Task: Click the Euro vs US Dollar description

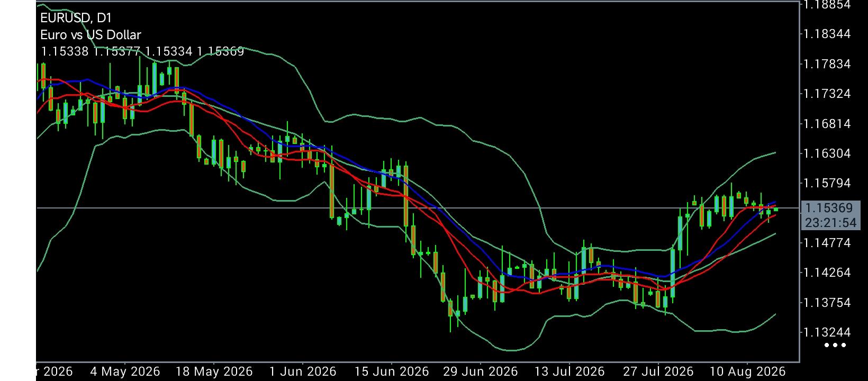Action: click(91, 35)
